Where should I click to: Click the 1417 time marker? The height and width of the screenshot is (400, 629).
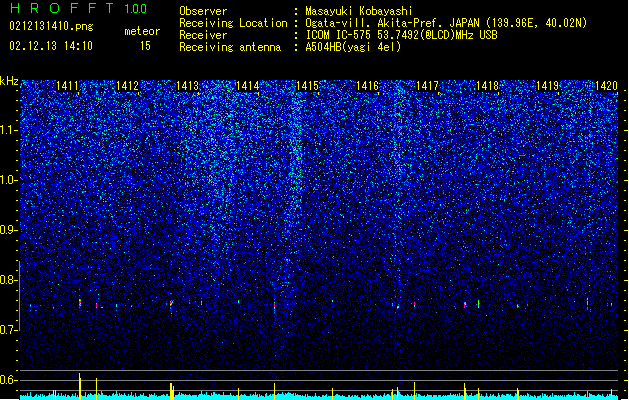pyautogui.click(x=428, y=86)
